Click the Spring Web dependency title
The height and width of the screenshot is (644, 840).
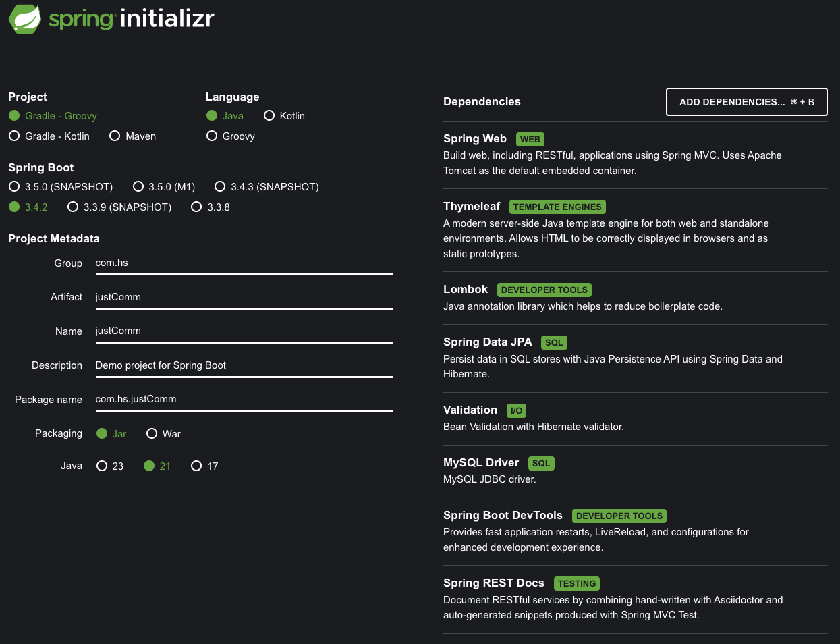475,139
